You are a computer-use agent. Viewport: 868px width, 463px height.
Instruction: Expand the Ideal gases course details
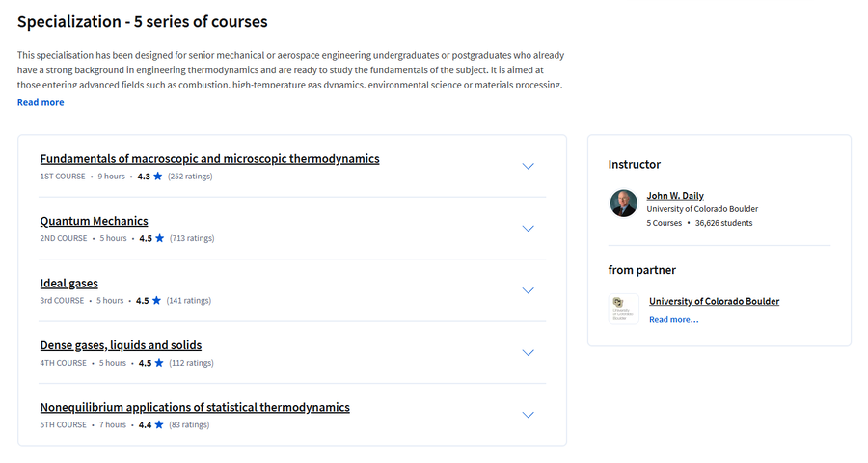pos(529,290)
